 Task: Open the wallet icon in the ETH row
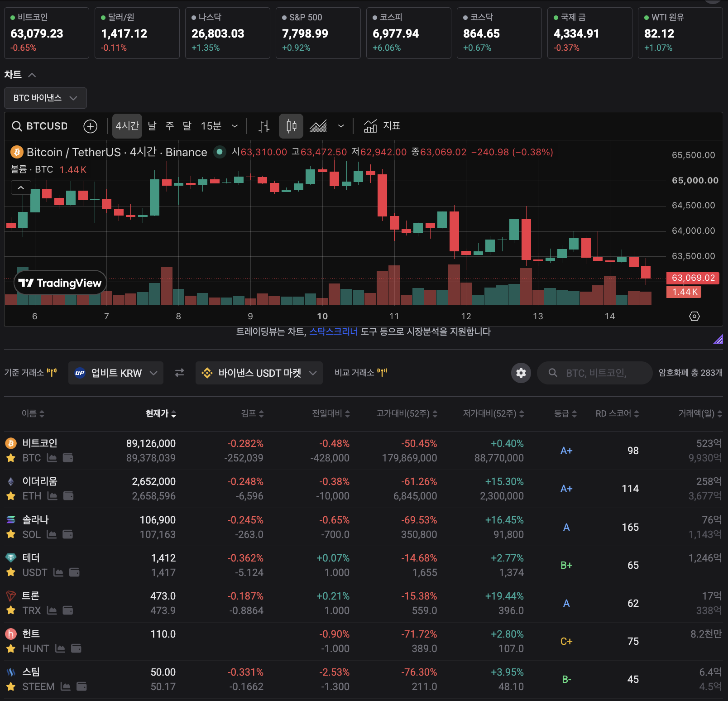click(68, 496)
